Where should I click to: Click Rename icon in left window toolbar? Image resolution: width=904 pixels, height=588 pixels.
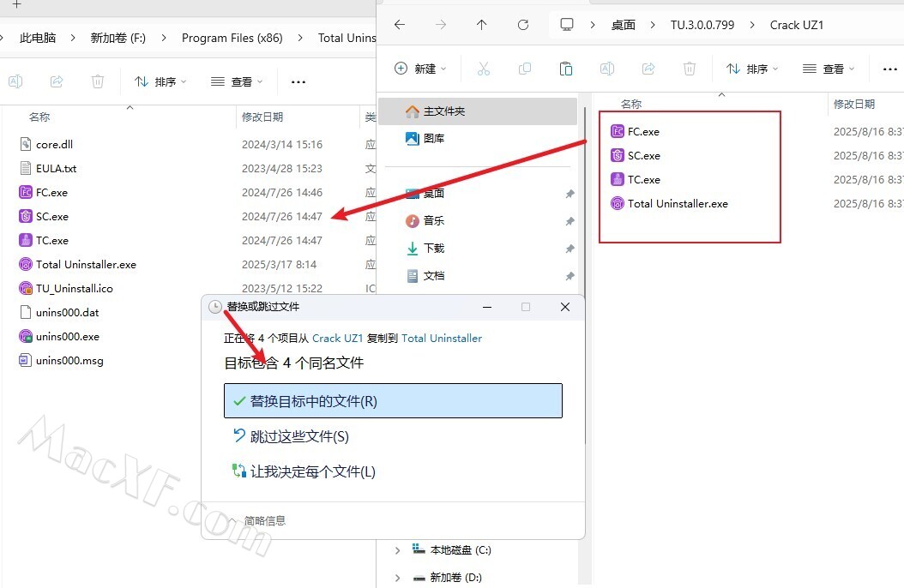point(15,81)
